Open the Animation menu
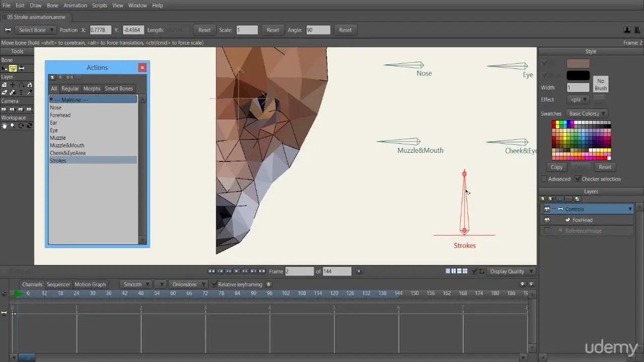Viewport: 644px width, 362px height. pyautogui.click(x=75, y=6)
